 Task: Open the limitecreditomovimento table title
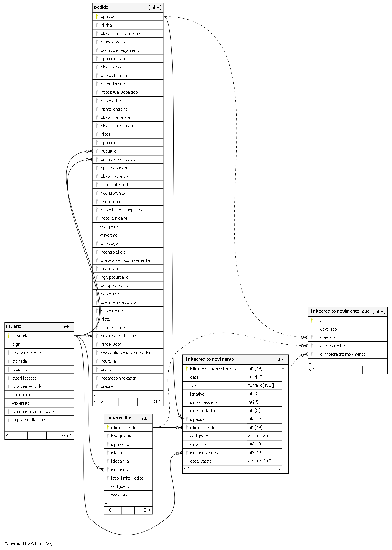209,359
